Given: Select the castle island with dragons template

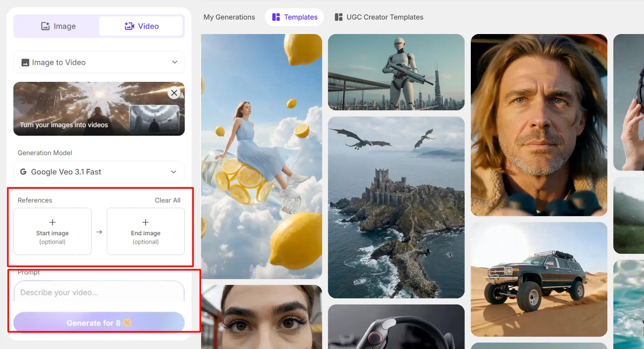Looking at the screenshot, I should [x=396, y=207].
